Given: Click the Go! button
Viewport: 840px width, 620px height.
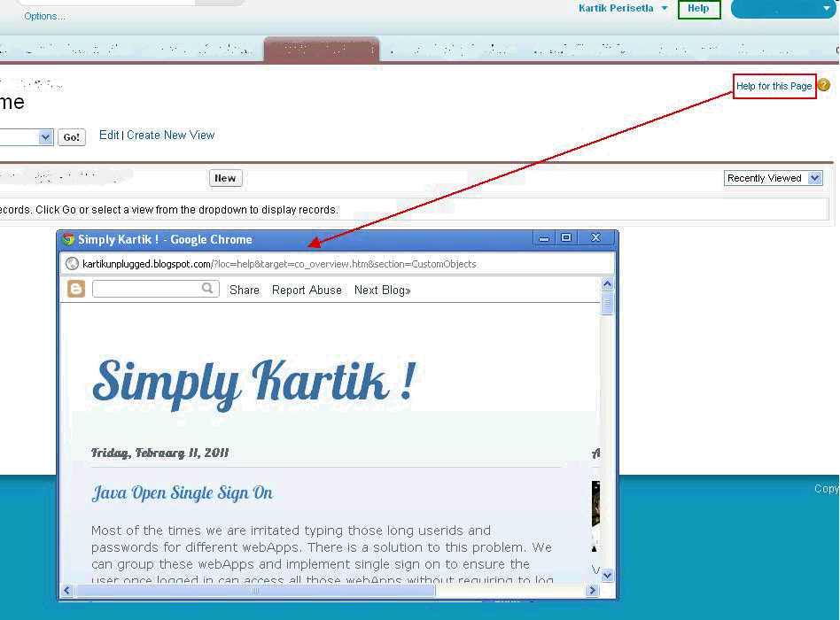Looking at the screenshot, I should point(71,137).
